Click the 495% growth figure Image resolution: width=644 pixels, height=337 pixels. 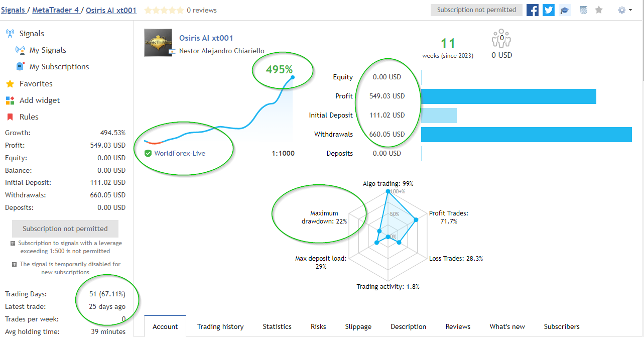pyautogui.click(x=279, y=69)
